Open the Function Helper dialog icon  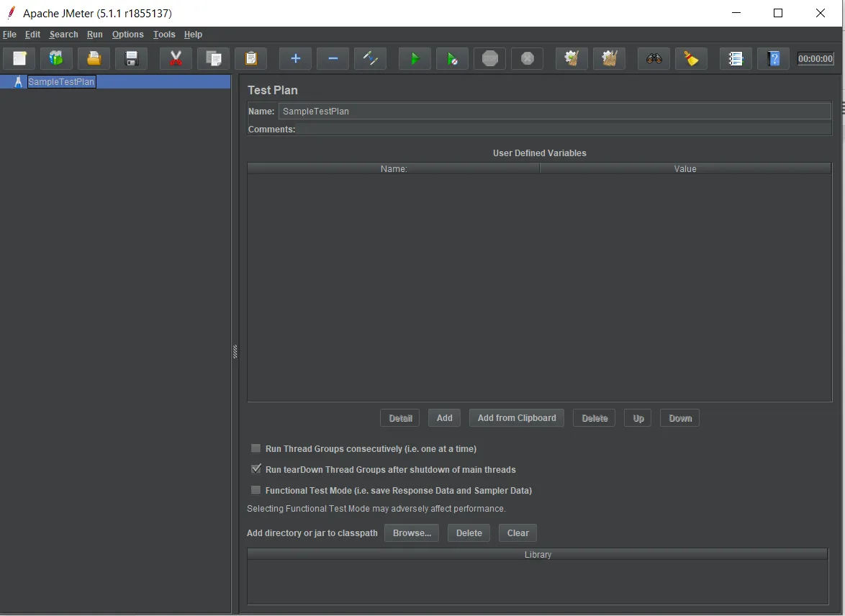point(736,59)
